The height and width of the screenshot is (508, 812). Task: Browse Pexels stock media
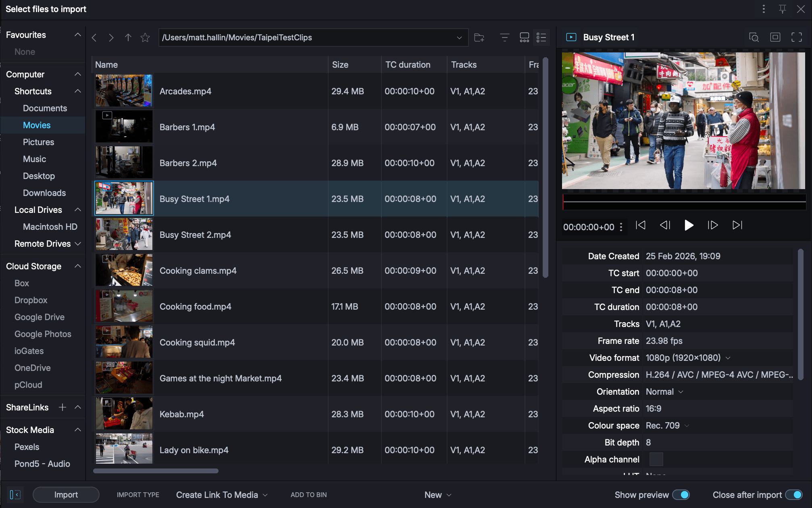(27, 447)
